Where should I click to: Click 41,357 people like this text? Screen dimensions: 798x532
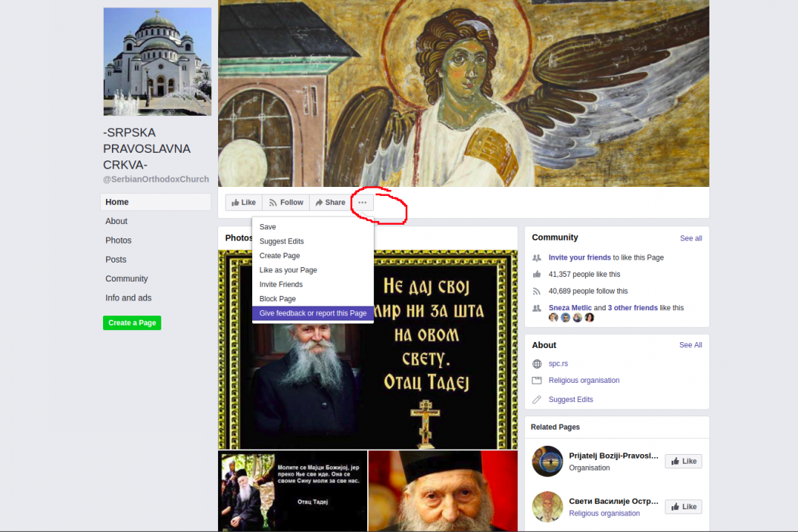point(584,274)
